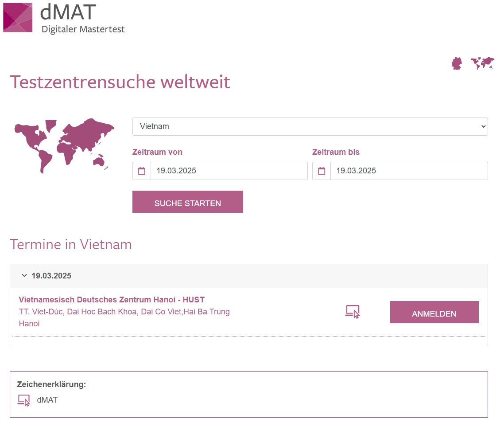The image size is (504, 423).
Task: Click the dMAT logo icon
Action: coord(18,17)
